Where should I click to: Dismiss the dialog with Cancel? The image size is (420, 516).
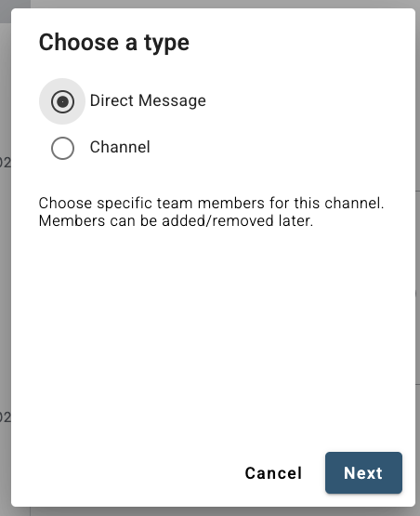click(273, 473)
